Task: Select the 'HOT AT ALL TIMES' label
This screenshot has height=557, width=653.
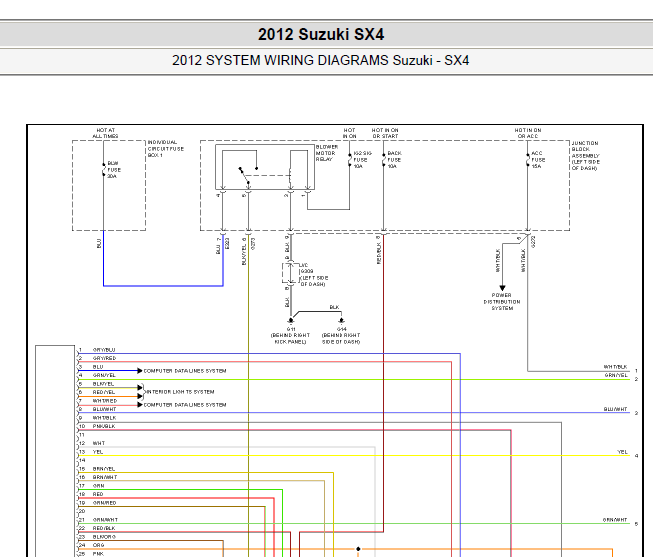Action: (105, 133)
